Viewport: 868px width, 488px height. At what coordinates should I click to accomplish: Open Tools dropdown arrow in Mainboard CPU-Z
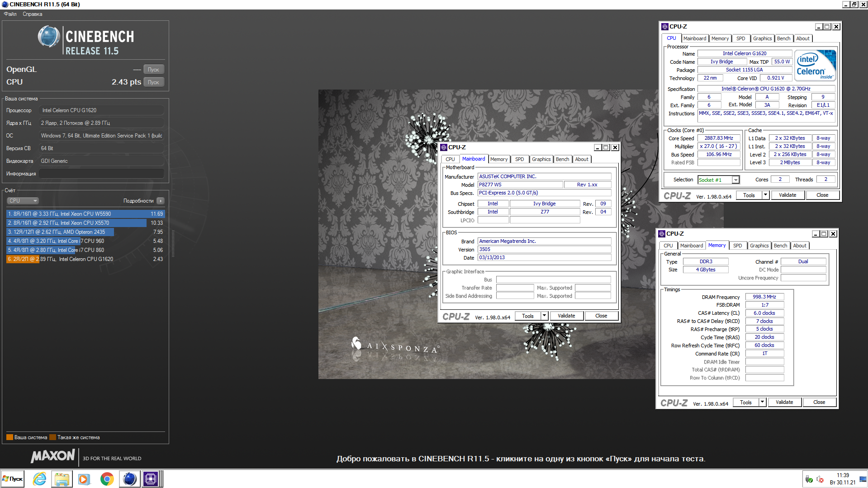(545, 316)
